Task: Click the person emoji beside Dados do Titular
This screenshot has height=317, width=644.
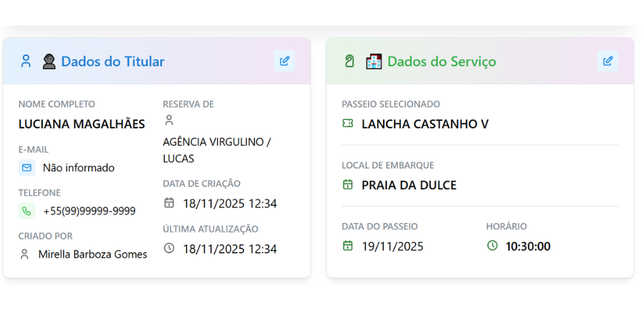Action: (x=49, y=62)
